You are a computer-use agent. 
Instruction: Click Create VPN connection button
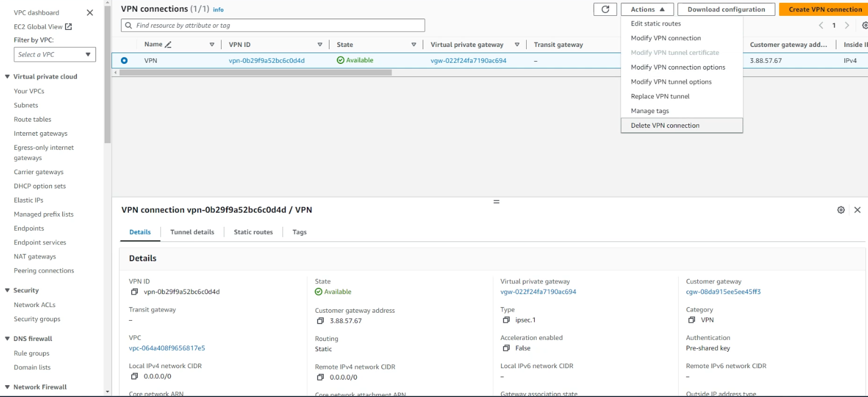pyautogui.click(x=825, y=9)
